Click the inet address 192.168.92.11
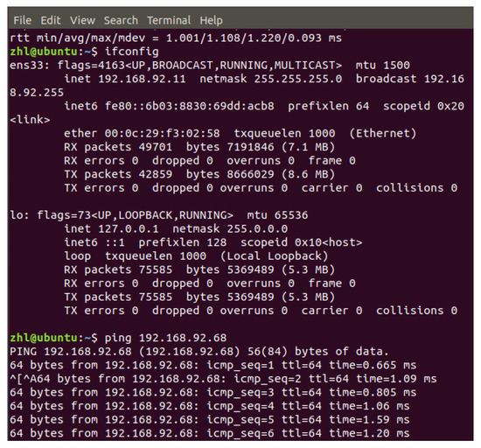 pos(142,79)
